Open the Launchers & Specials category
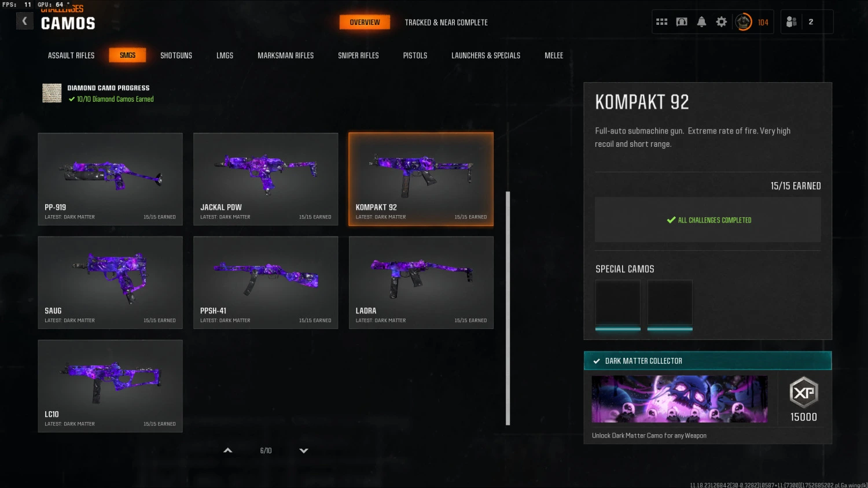868x488 pixels. pyautogui.click(x=486, y=56)
